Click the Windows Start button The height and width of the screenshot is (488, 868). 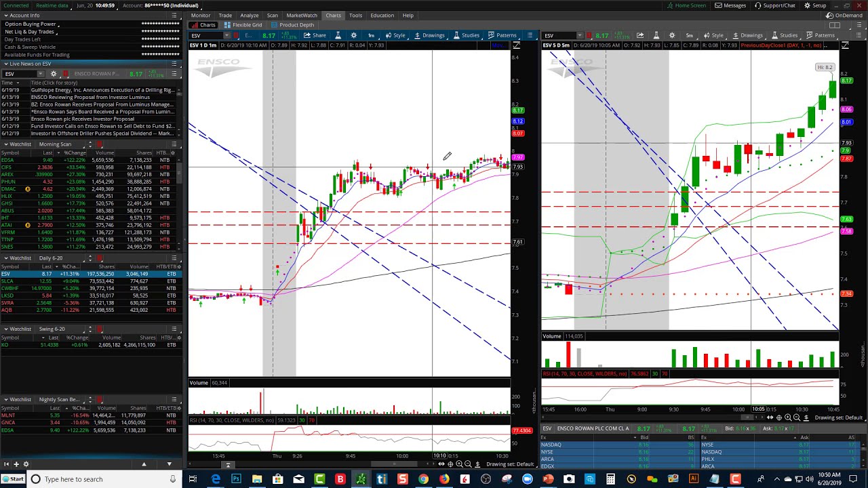coord(13,479)
